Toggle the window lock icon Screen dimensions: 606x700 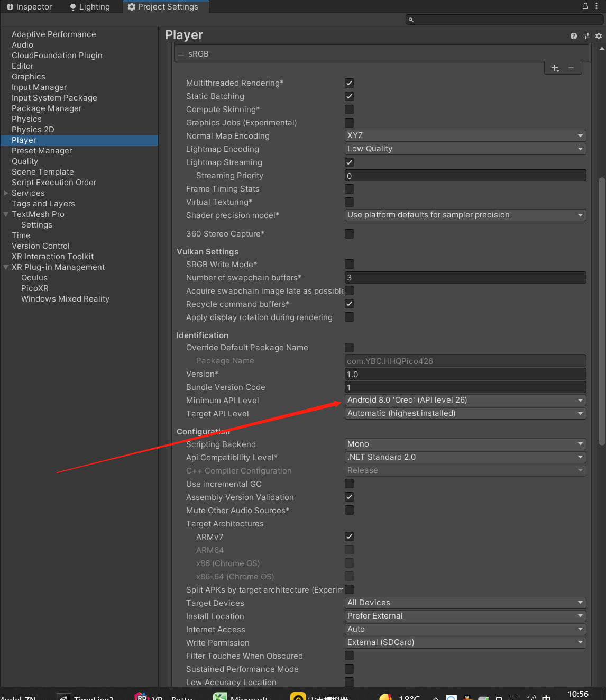(585, 6)
